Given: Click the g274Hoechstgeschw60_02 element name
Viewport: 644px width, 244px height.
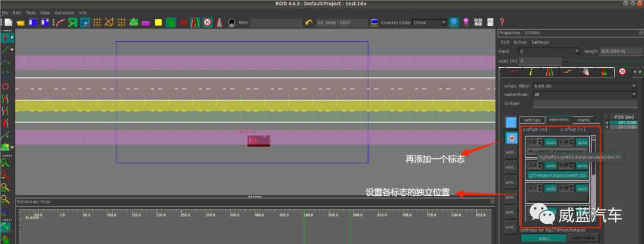Looking at the screenshot, I should click(x=558, y=175).
